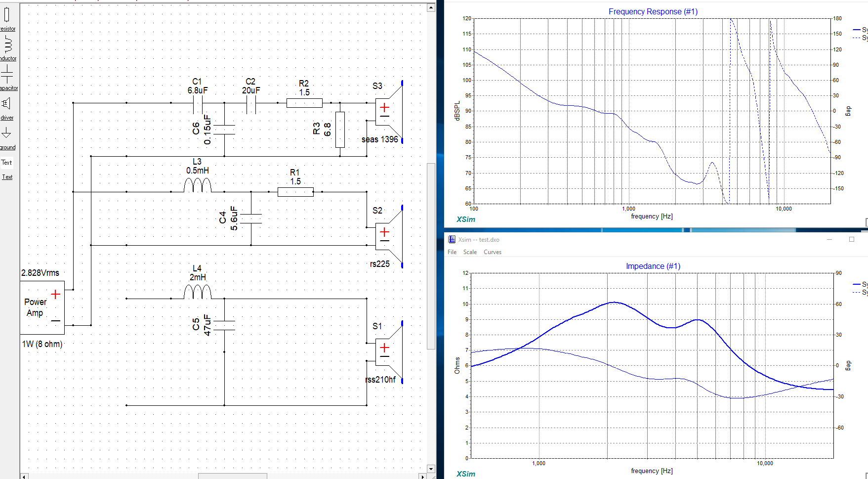Click the plain Text tool in the palette
Screen dimensions: 868x479
tap(6, 162)
